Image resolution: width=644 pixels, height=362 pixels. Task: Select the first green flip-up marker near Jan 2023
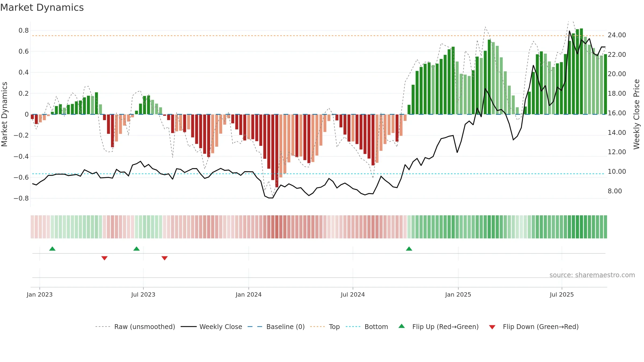[52, 249]
